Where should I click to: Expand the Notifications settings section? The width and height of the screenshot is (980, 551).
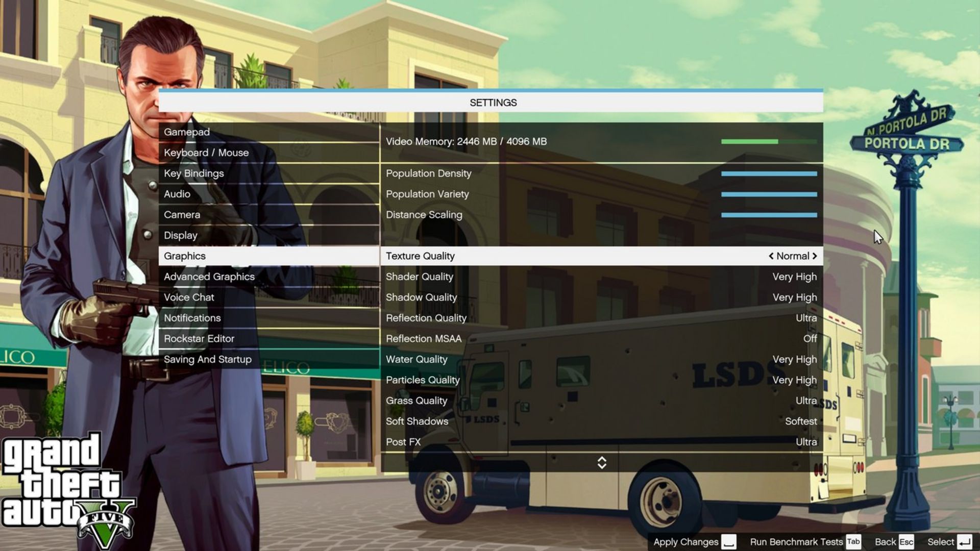(192, 317)
